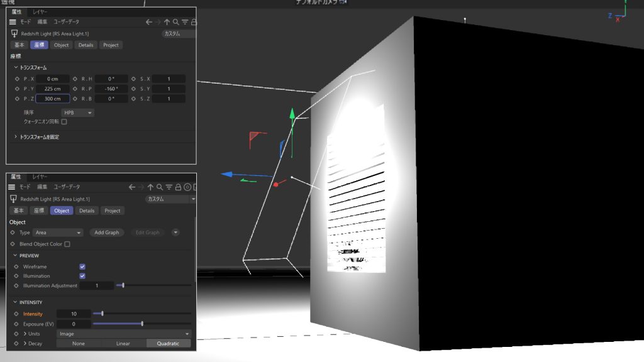
Task: Click the lock icon in the top panel
Action: pos(192,21)
